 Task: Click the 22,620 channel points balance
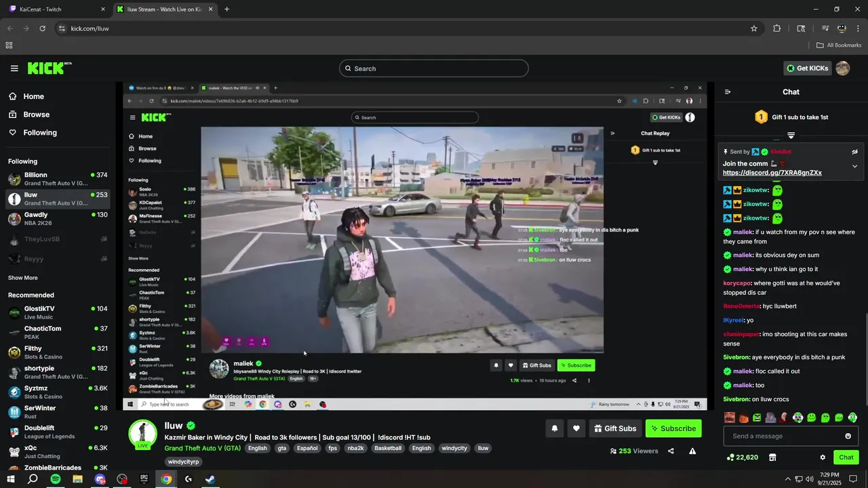[x=742, y=457]
